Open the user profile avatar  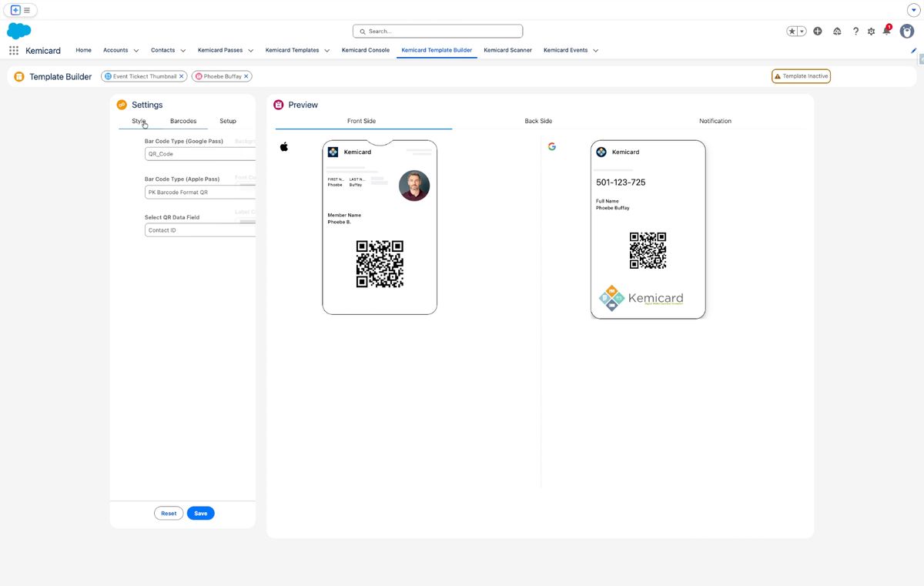click(x=907, y=31)
